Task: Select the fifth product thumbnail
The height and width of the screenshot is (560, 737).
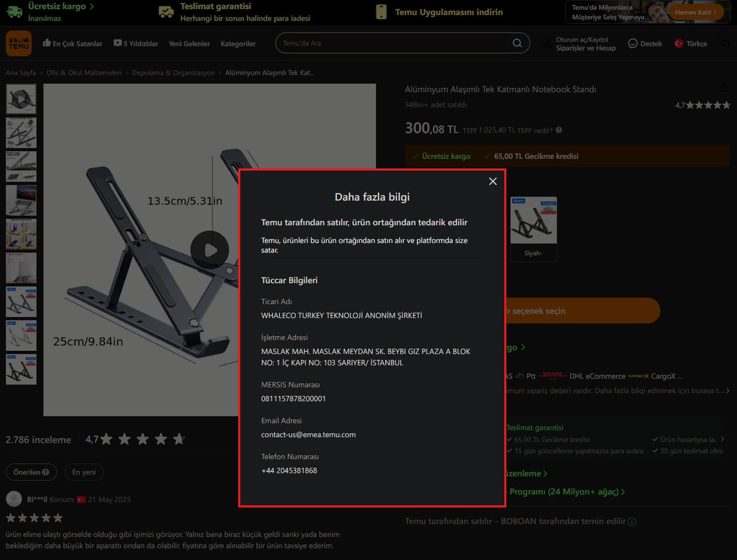Action: pos(21,234)
